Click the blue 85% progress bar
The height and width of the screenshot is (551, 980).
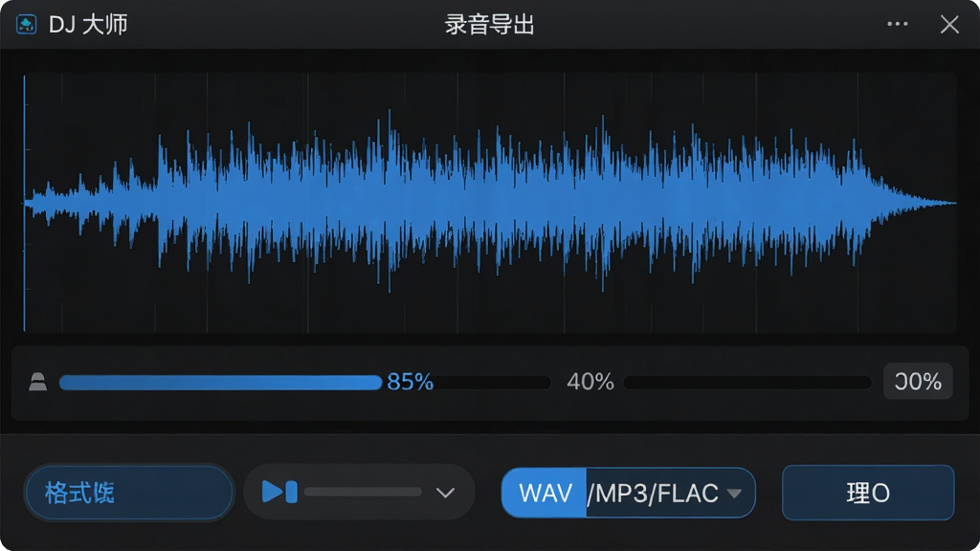coord(220,383)
